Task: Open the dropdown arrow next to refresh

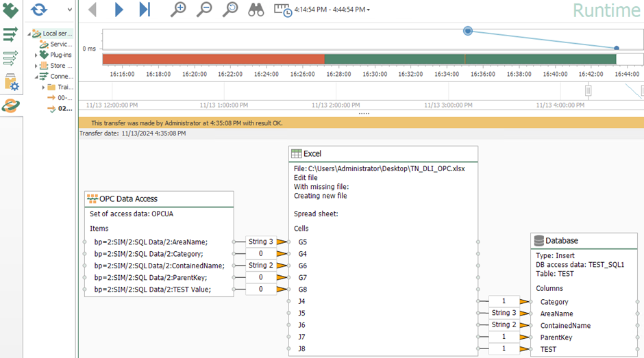Action: point(69,10)
